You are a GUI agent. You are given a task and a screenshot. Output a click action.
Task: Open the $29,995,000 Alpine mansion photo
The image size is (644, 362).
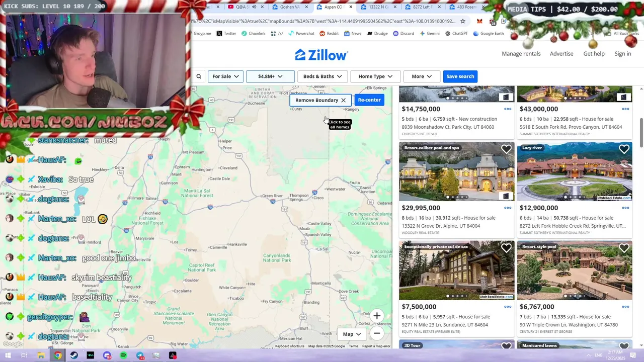[x=457, y=171]
